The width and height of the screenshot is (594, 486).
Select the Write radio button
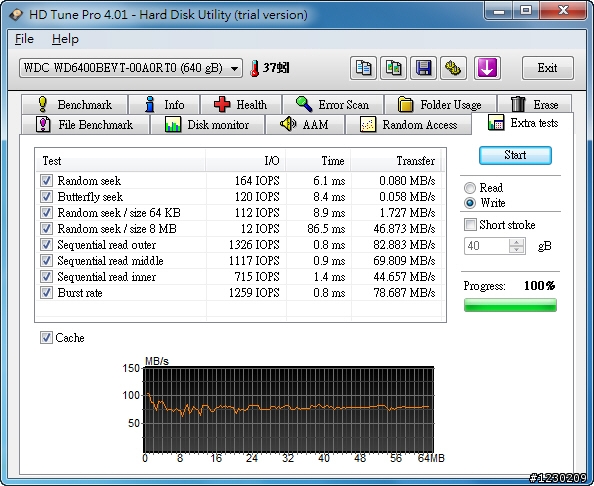(x=470, y=203)
